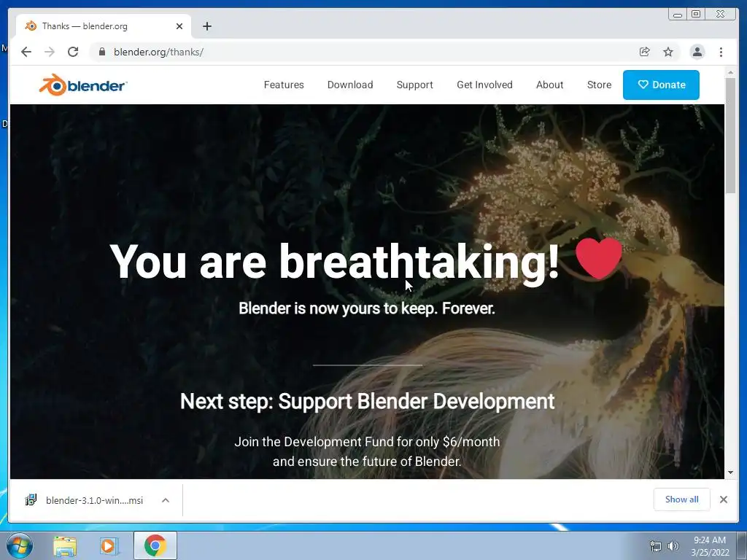Click the address bar URL blender.org/thanks/
This screenshot has height=560, width=747.
coord(158,52)
